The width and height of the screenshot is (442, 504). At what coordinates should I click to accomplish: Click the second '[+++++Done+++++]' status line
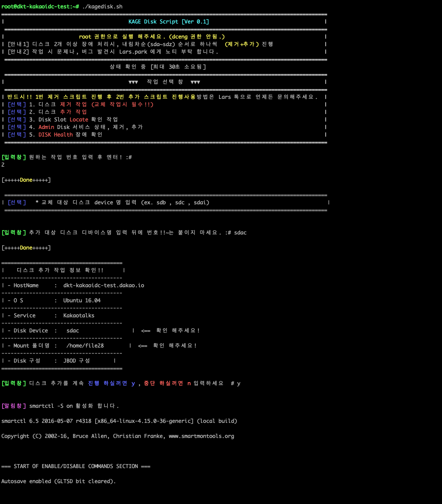click(26, 248)
